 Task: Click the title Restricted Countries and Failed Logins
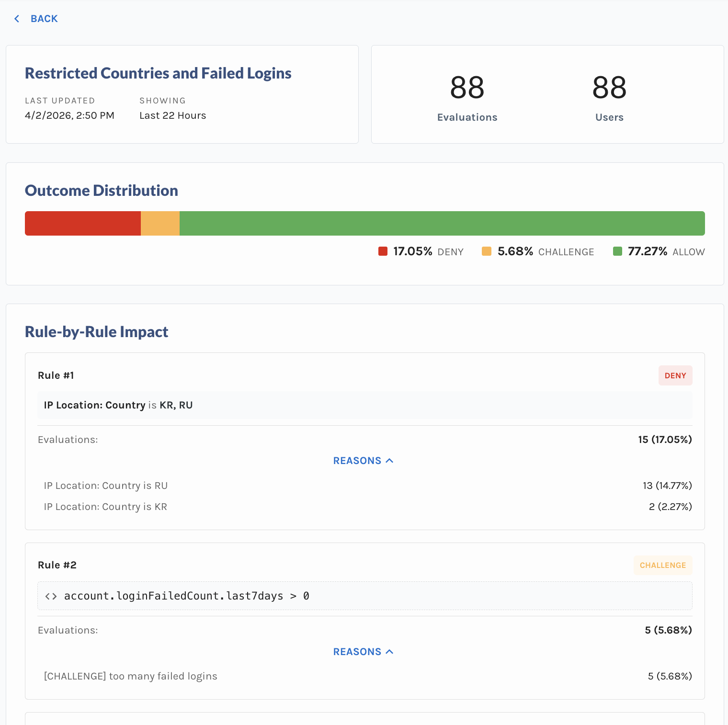[158, 73]
